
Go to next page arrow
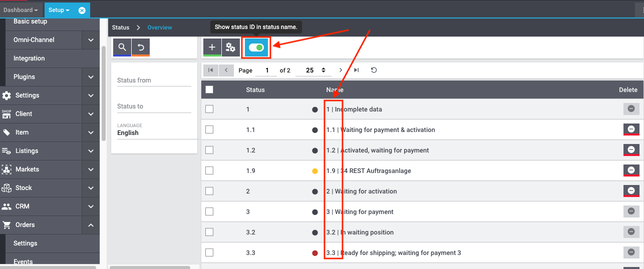pyautogui.click(x=341, y=70)
